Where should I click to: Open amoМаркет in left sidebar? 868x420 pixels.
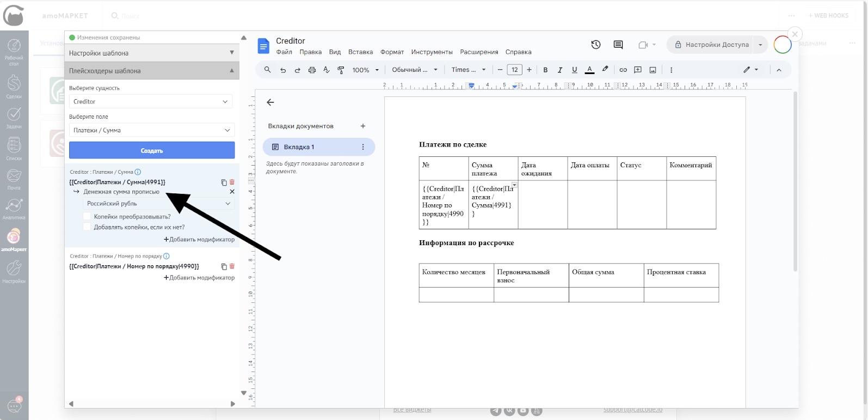click(14, 241)
